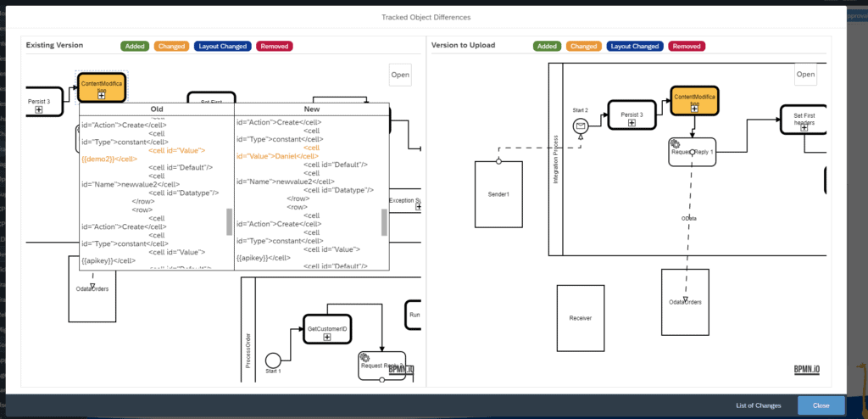This screenshot has width=868, height=419.
Task: Click the New column header
Action: [x=312, y=109]
